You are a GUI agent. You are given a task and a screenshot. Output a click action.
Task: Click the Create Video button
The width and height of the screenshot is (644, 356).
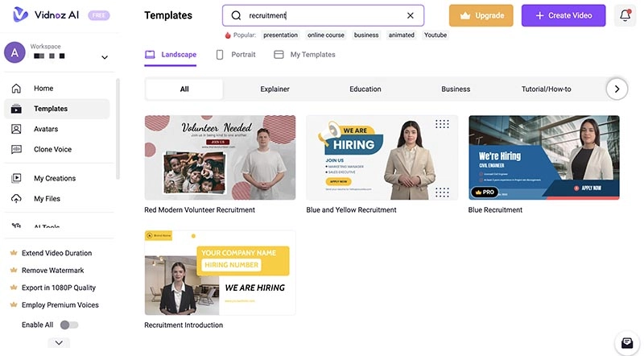(x=563, y=15)
